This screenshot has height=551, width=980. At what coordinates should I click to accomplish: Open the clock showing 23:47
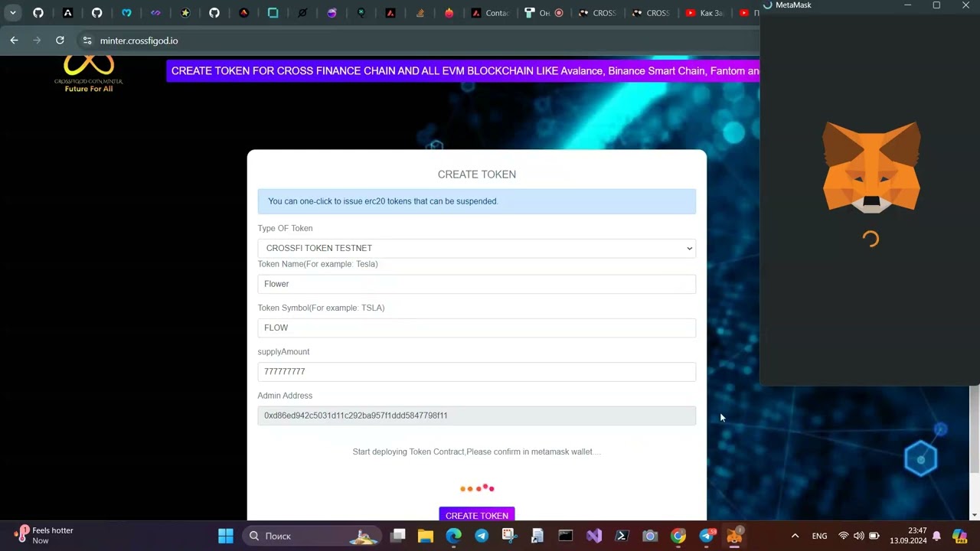[x=908, y=536]
